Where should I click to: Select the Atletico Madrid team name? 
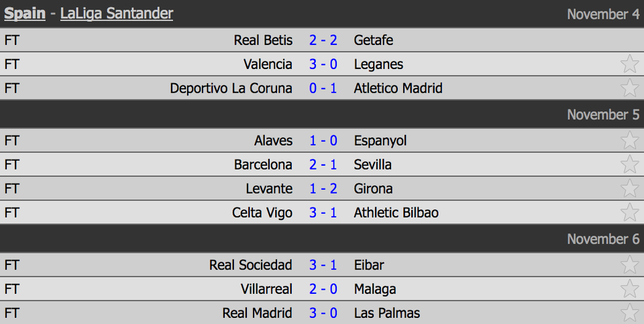pyautogui.click(x=398, y=89)
